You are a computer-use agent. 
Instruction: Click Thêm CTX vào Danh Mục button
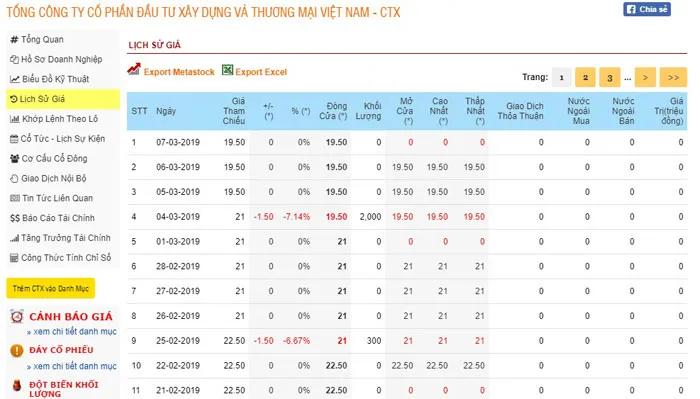coord(50,288)
